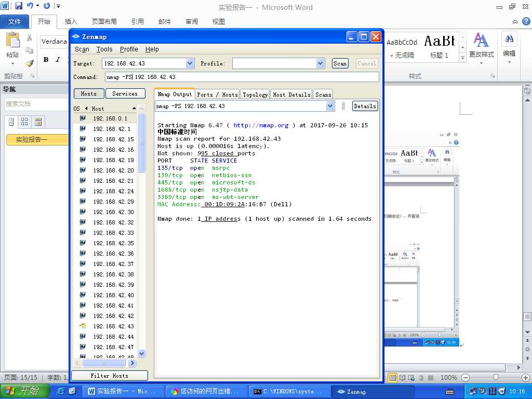532x399 pixels.
Task: Show headings view icon in navigation pane
Action: pos(11,122)
